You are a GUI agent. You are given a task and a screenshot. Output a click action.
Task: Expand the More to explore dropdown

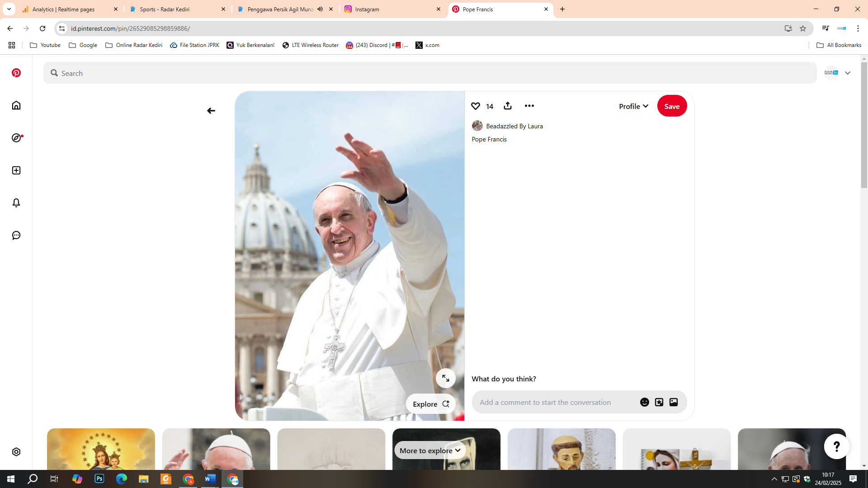(x=430, y=450)
